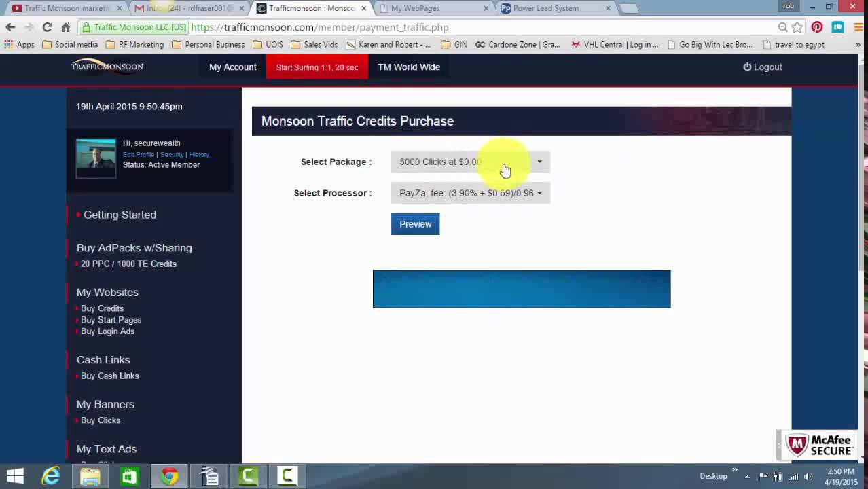Open the Chrome menu hamburger icon

pyautogui.click(x=858, y=27)
